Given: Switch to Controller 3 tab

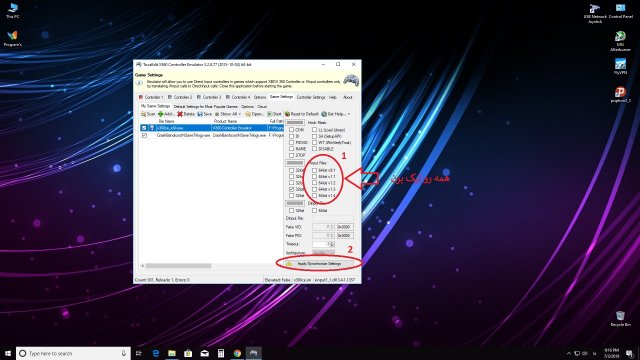Looking at the screenshot, I should (x=209, y=97).
